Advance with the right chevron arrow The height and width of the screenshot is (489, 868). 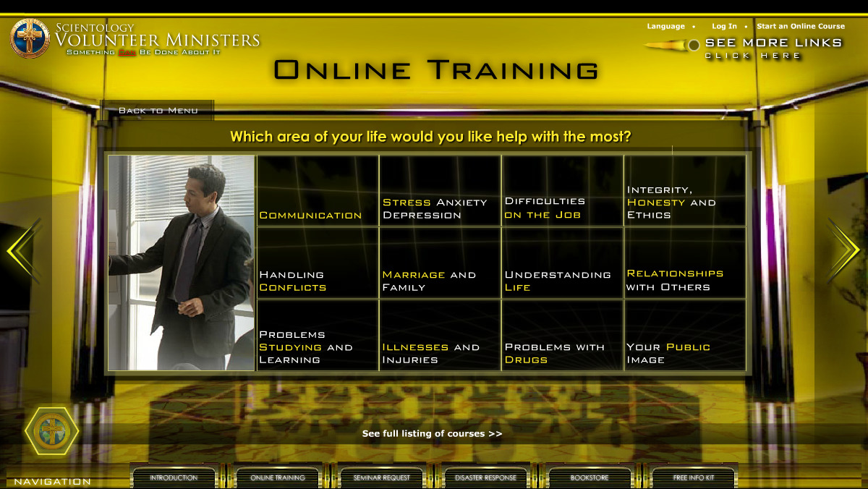[844, 250]
